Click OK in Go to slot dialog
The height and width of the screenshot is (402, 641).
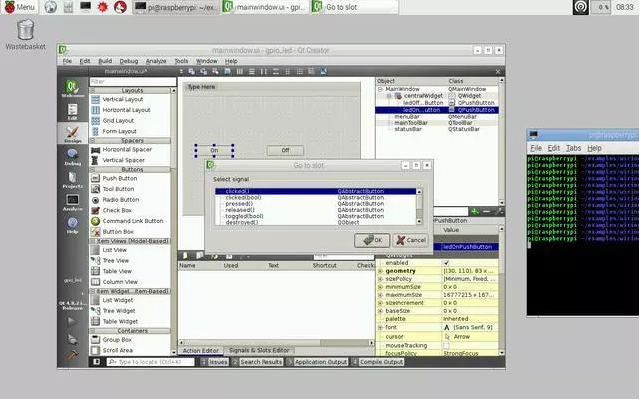click(370, 240)
